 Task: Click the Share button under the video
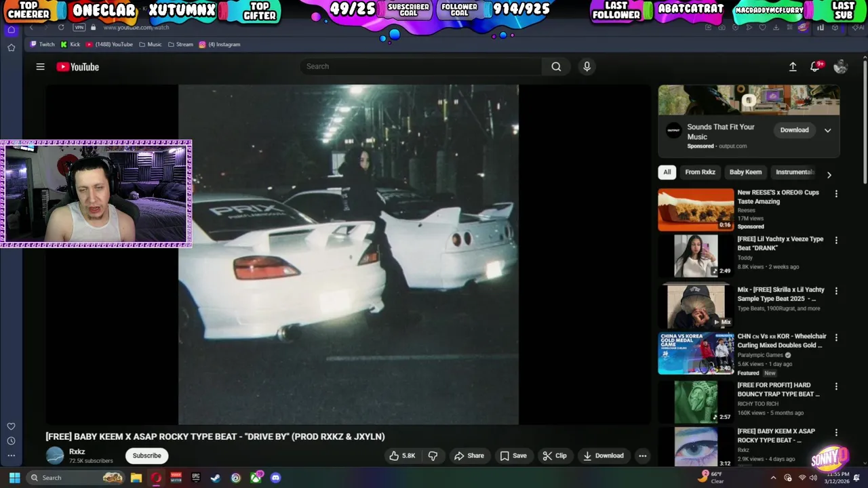[x=469, y=455]
